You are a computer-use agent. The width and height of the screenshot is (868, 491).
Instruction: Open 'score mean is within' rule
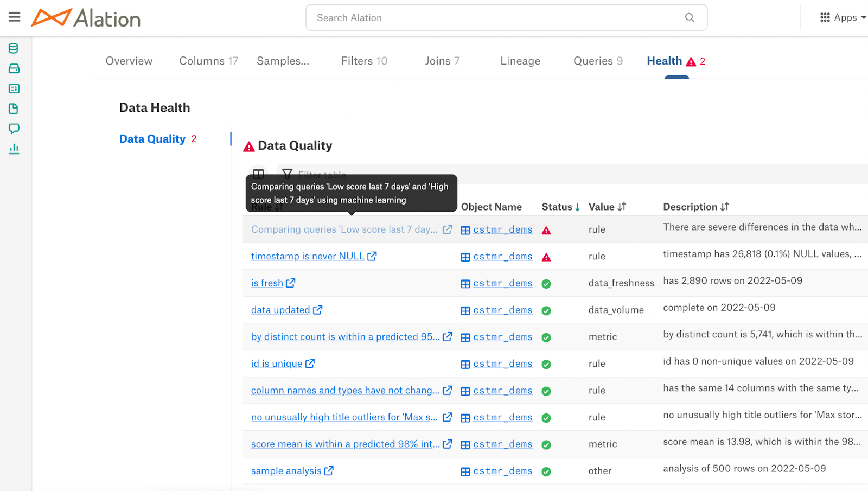coord(346,444)
